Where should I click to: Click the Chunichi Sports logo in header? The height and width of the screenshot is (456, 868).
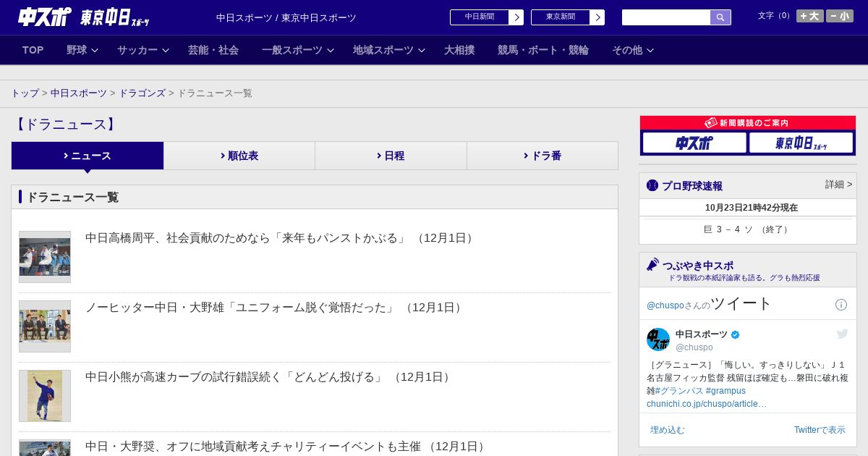45,17
